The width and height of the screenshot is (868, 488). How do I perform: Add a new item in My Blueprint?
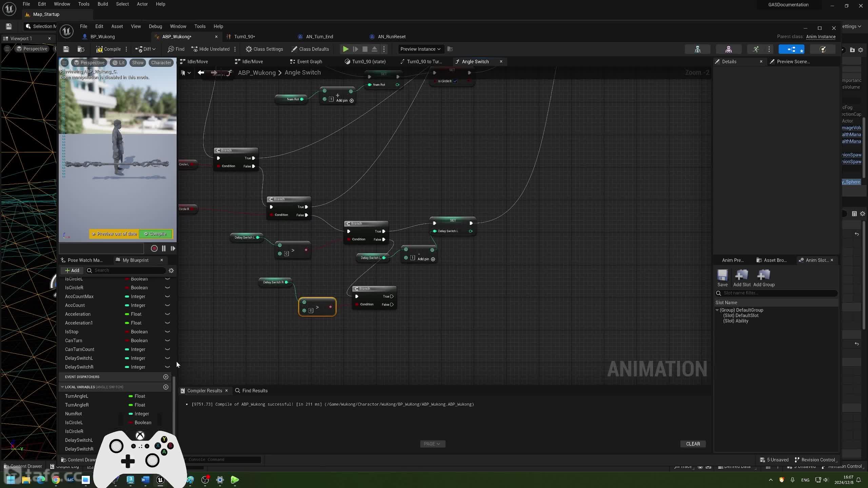click(72, 270)
